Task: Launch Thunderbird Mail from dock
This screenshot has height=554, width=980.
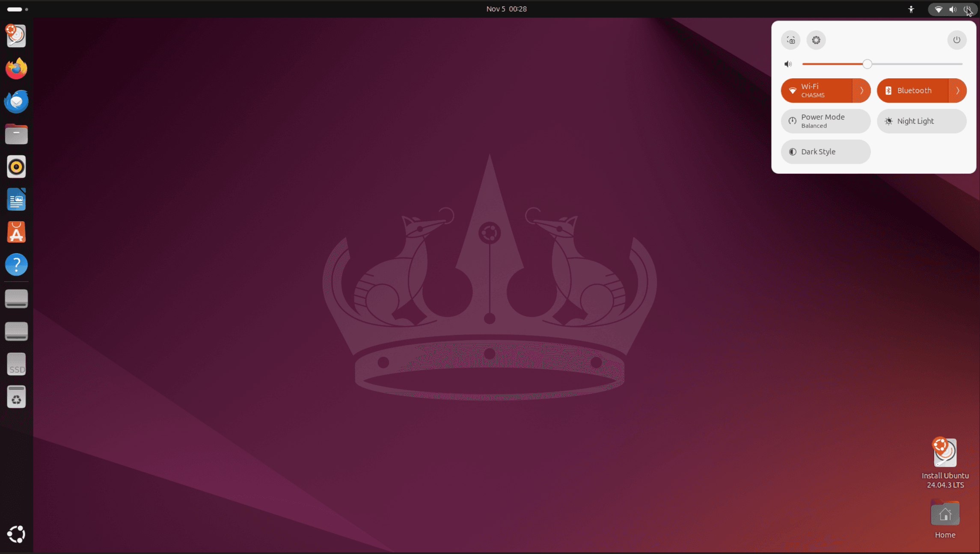Action: click(16, 101)
